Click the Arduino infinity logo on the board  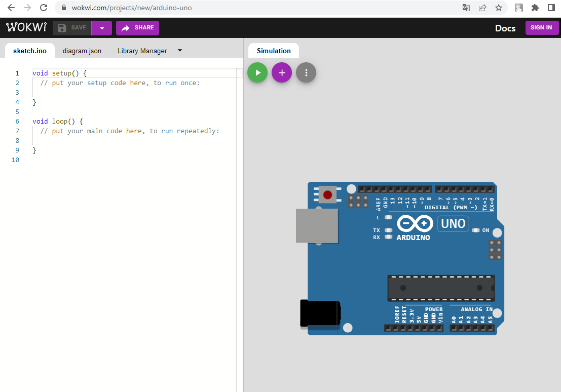[415, 223]
